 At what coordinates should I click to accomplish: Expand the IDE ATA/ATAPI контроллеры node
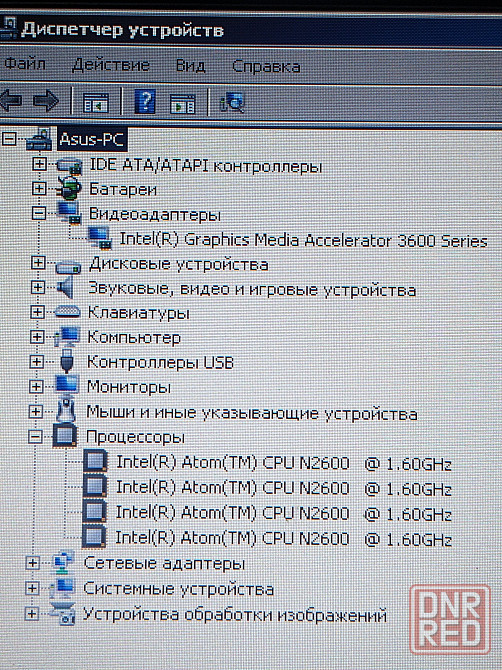tap(39, 164)
